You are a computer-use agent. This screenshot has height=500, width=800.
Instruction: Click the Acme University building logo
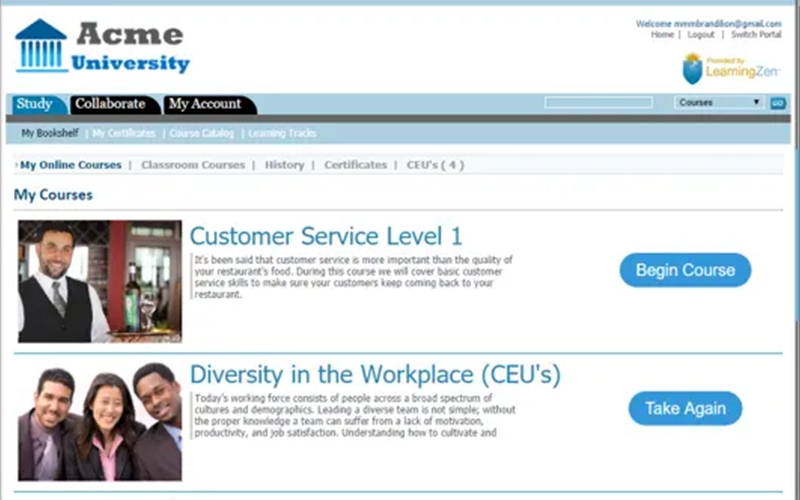click(41, 46)
